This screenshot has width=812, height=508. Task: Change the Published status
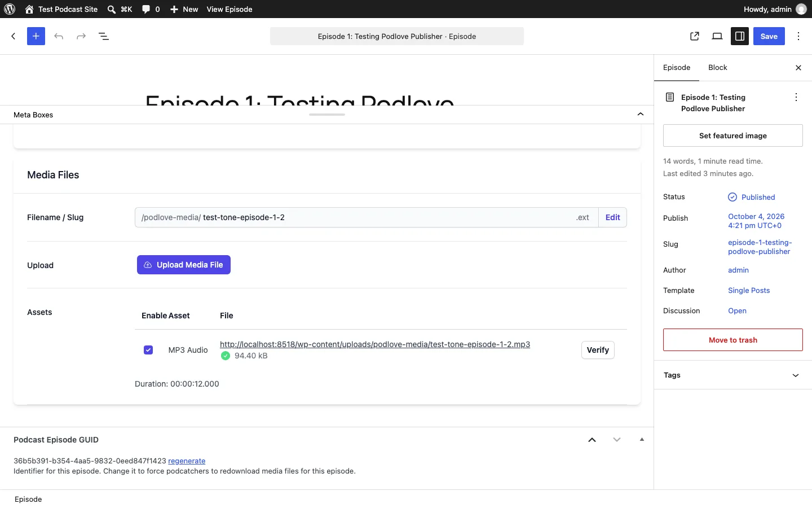752,197
